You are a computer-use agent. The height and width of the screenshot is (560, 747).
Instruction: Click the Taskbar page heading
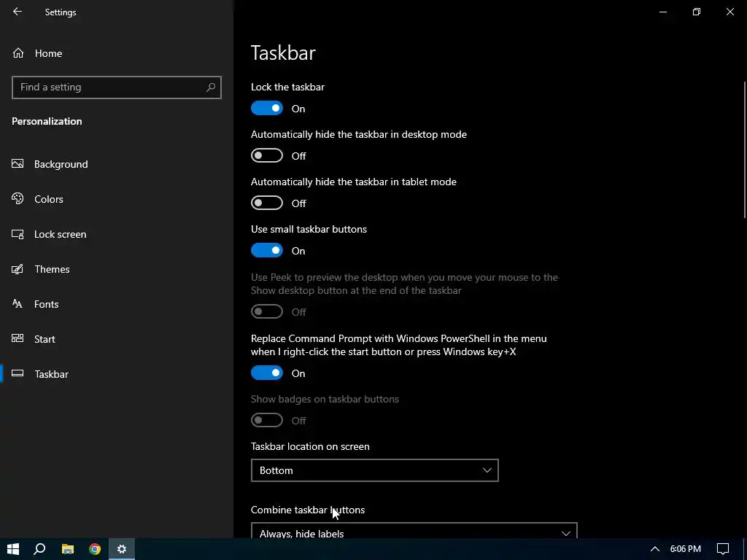coord(283,52)
